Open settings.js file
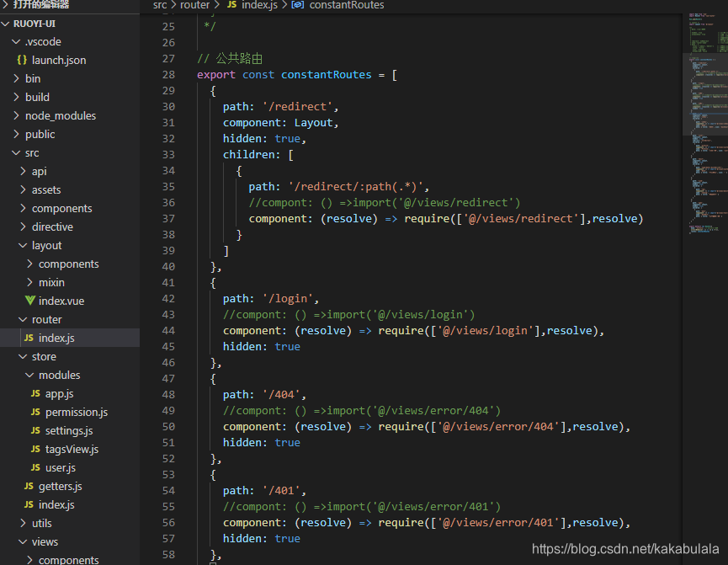Viewport: 728px width, 565px height. 69,431
